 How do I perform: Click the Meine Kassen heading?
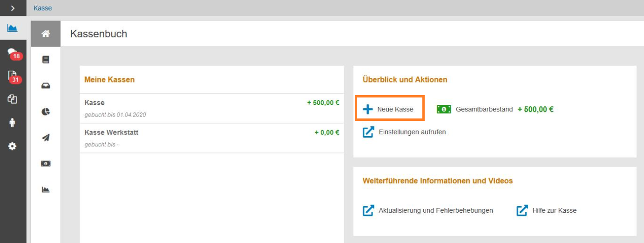click(109, 80)
